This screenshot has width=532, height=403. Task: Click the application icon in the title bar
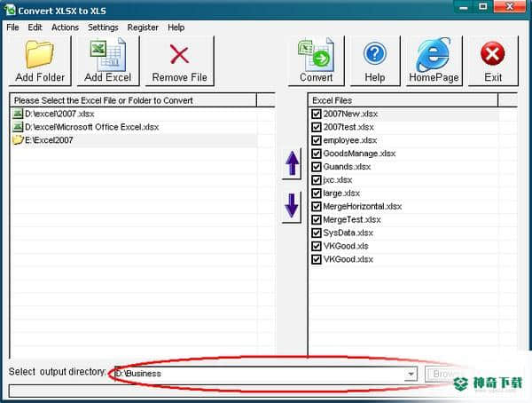click(10, 10)
